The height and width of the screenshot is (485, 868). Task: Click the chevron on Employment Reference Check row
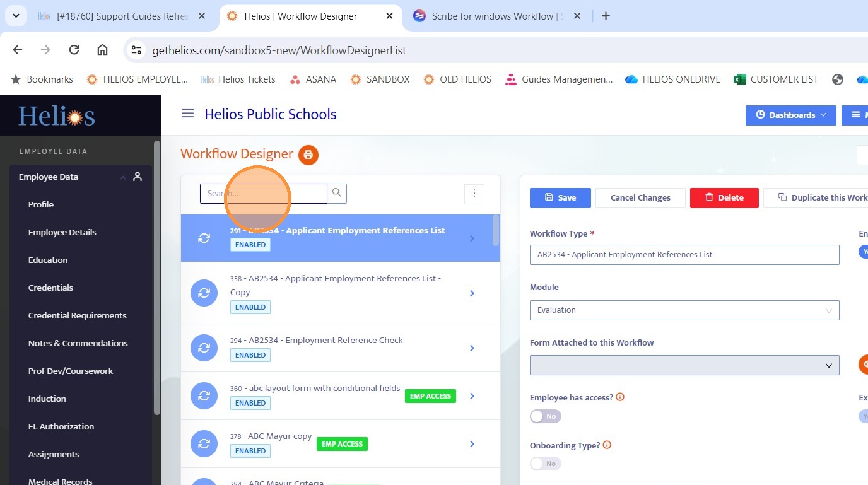click(x=472, y=348)
